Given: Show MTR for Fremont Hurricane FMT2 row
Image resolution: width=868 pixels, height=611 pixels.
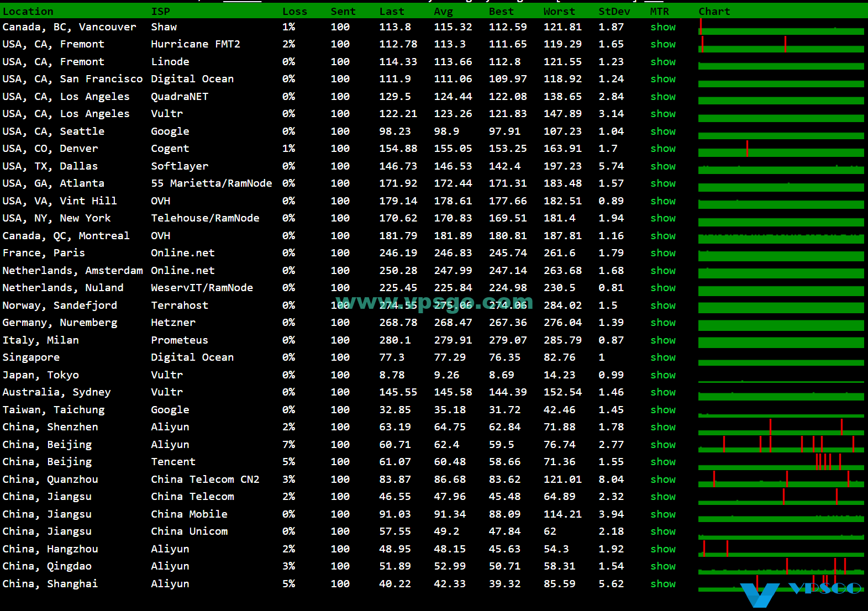Looking at the screenshot, I should (662, 44).
